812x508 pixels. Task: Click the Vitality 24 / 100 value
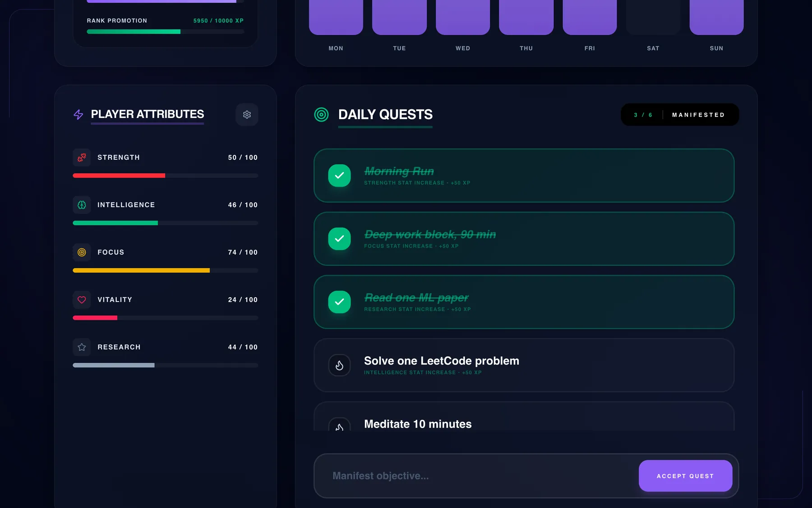tap(243, 300)
